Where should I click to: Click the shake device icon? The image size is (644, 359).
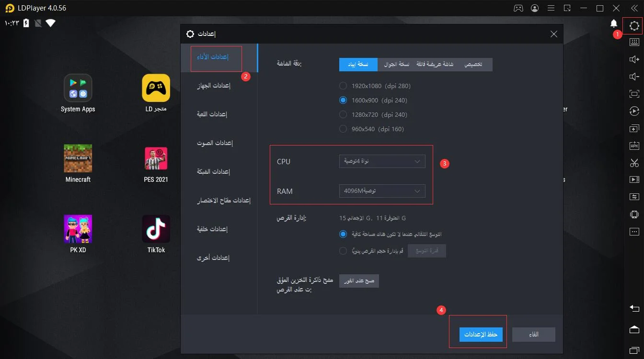coord(634,214)
